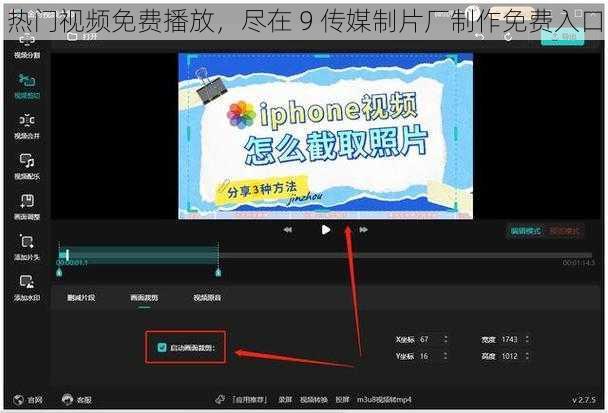Screen dimensions: 608x413
Task: Click the 宽度 stepper arrows
Action: [x=527, y=339]
